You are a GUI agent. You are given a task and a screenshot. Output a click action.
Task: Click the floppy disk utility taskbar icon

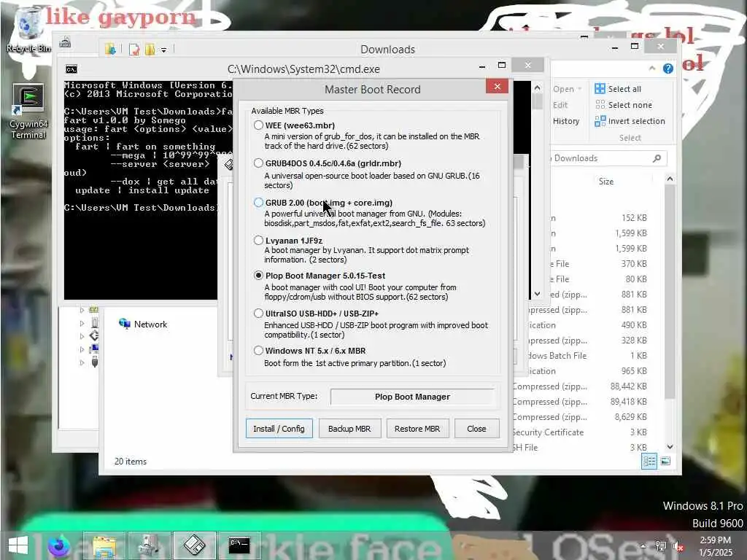pos(194,545)
